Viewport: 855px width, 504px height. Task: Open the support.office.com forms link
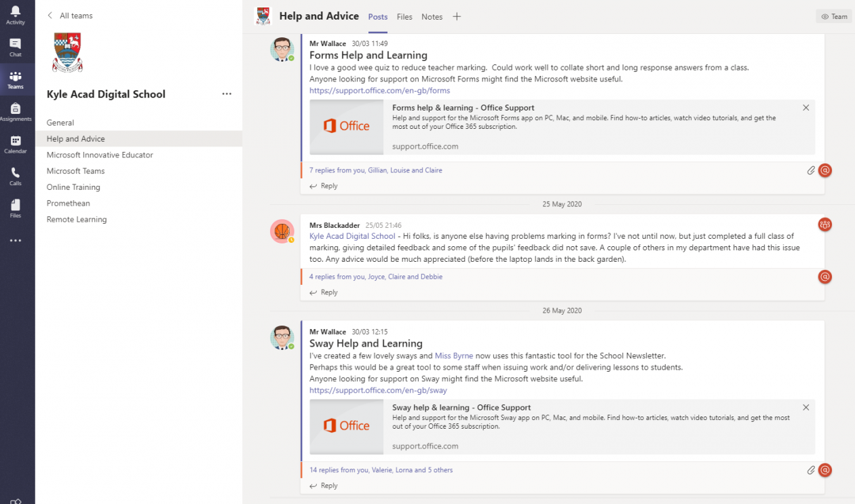click(379, 90)
